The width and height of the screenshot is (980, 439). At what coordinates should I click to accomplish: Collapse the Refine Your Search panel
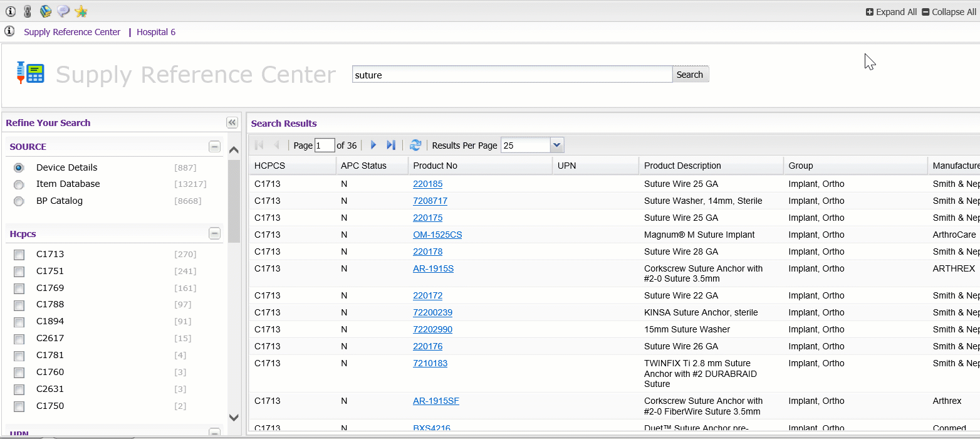tap(232, 122)
